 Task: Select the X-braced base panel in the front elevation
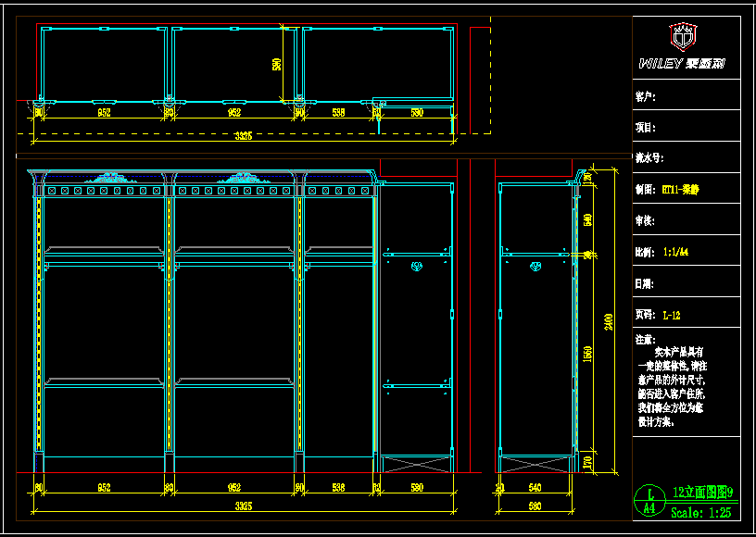417,462
